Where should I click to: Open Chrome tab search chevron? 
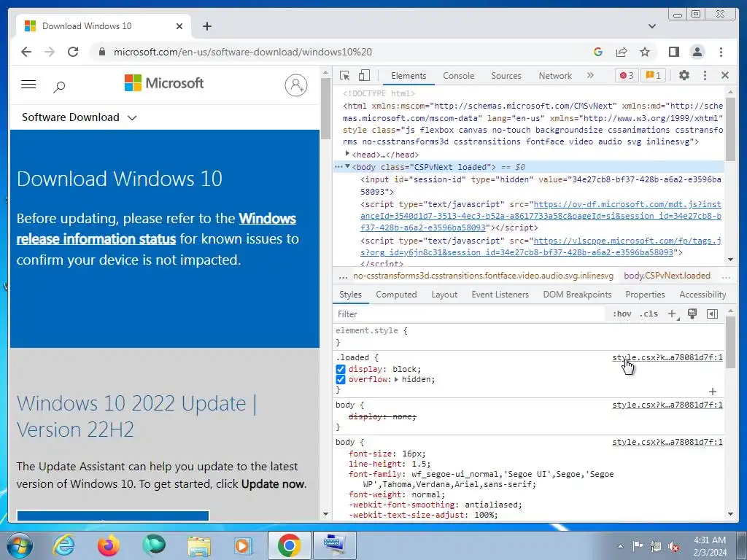click(652, 26)
